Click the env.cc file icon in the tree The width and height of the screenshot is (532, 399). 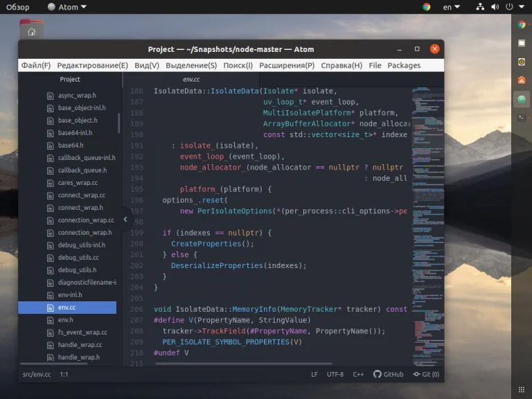50,308
